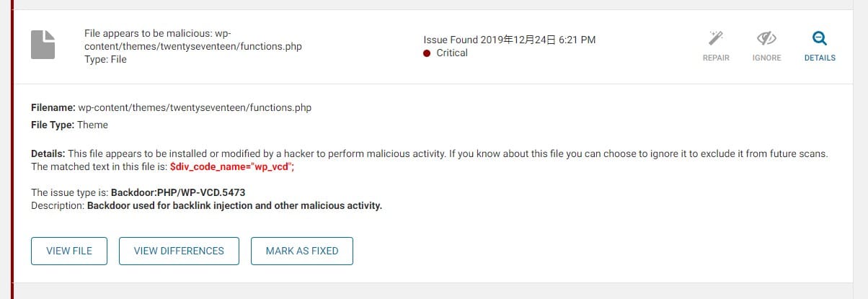Click the red matched text $div_code_name
868x299 pixels.
233,166
